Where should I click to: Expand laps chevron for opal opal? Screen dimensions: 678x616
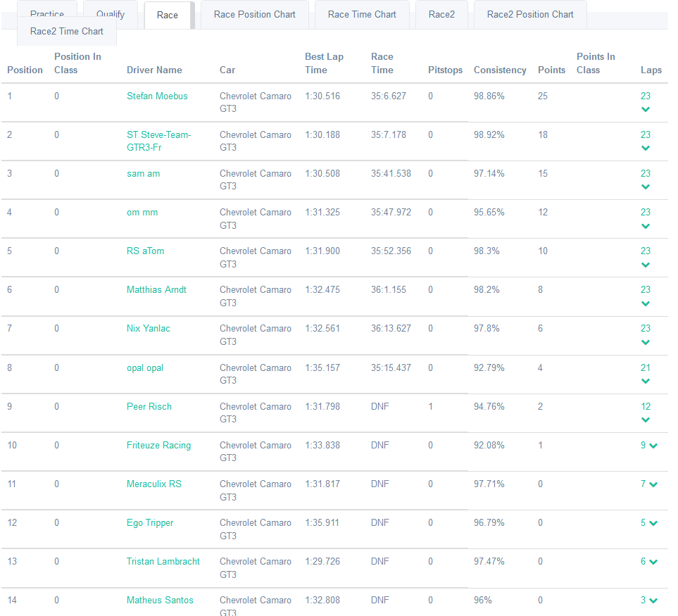pos(646,382)
